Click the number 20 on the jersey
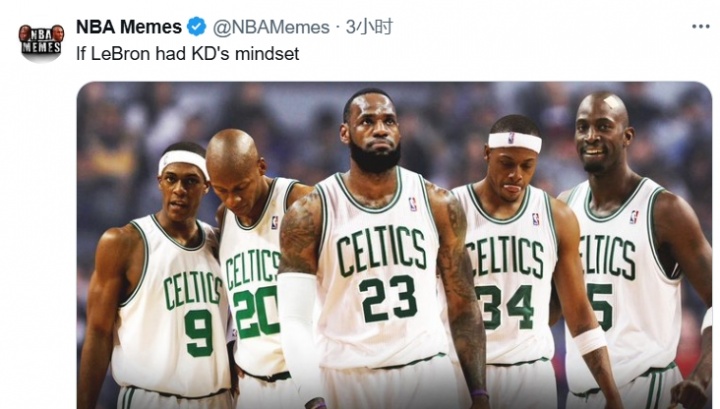The height and width of the screenshot is (409, 720). (x=256, y=313)
